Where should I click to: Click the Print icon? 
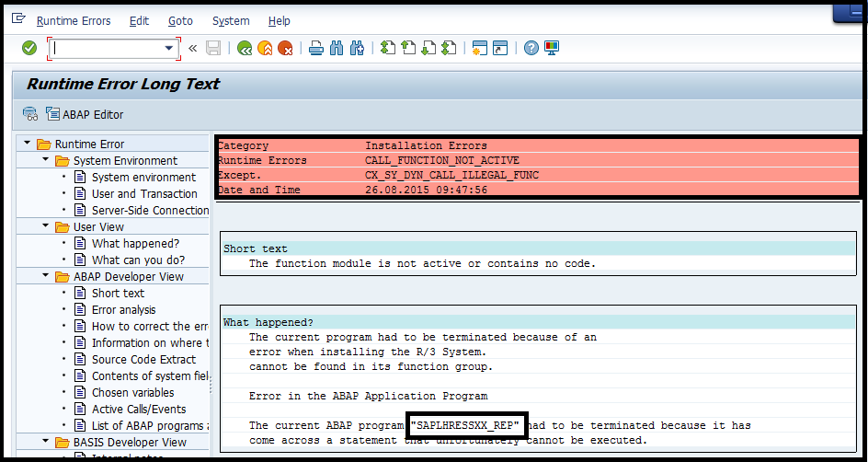(316, 48)
